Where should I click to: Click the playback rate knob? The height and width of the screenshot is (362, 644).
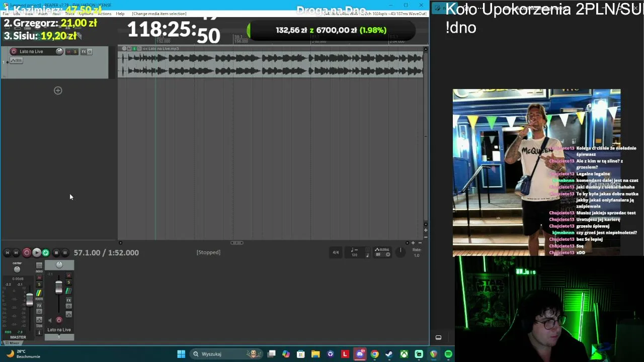[x=400, y=252]
